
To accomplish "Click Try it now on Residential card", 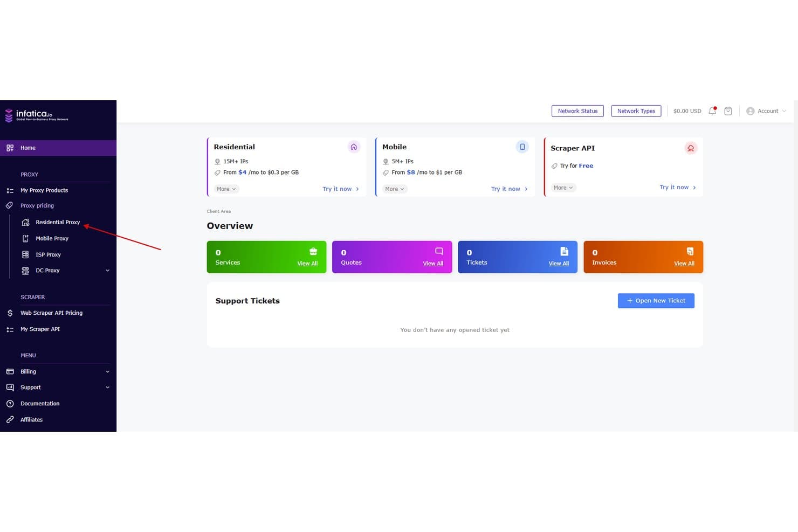I will pyautogui.click(x=341, y=189).
